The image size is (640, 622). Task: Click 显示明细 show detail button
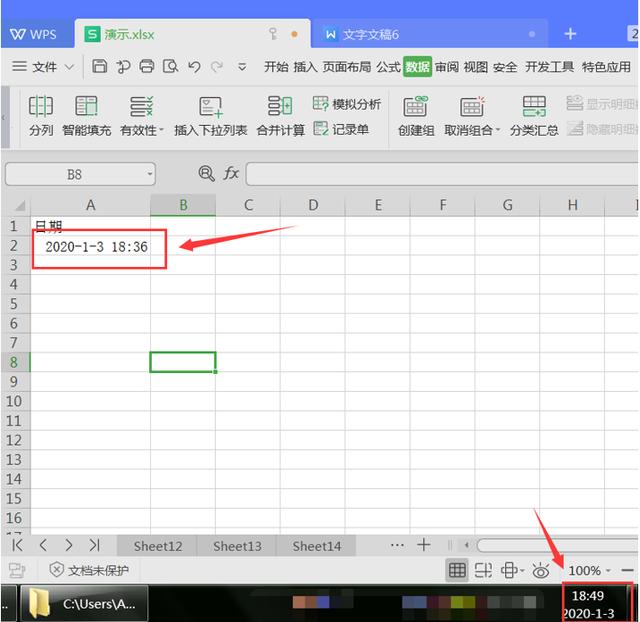coord(602,104)
